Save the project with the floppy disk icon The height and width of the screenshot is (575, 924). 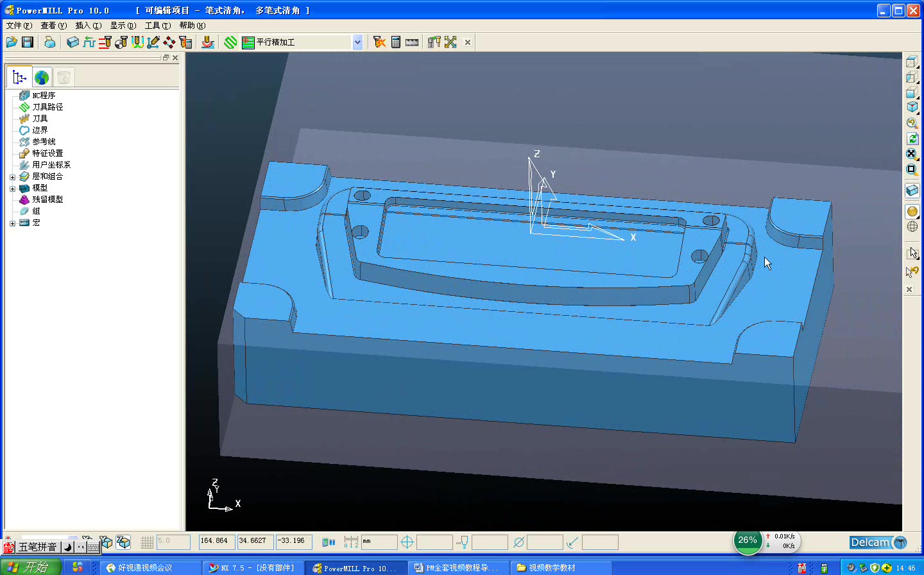[x=28, y=42]
